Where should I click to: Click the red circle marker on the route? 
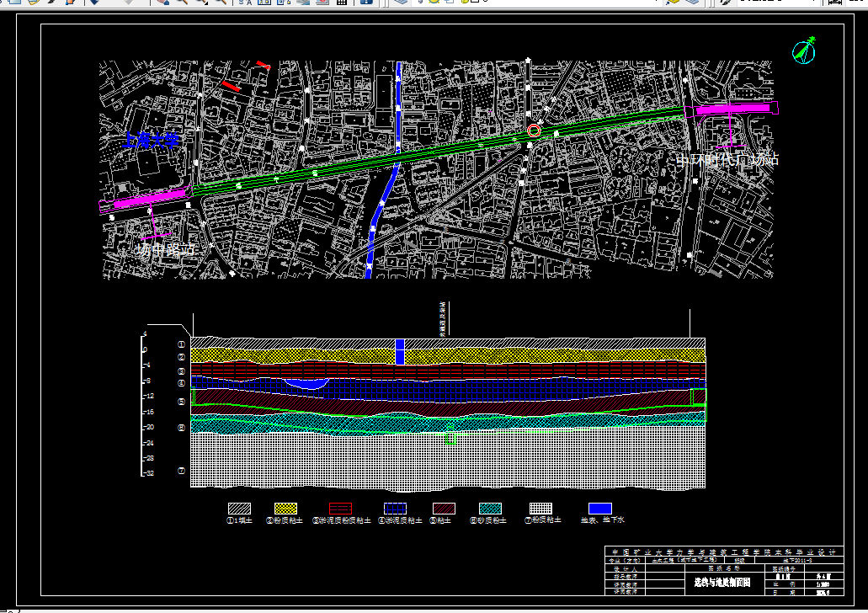click(x=533, y=131)
